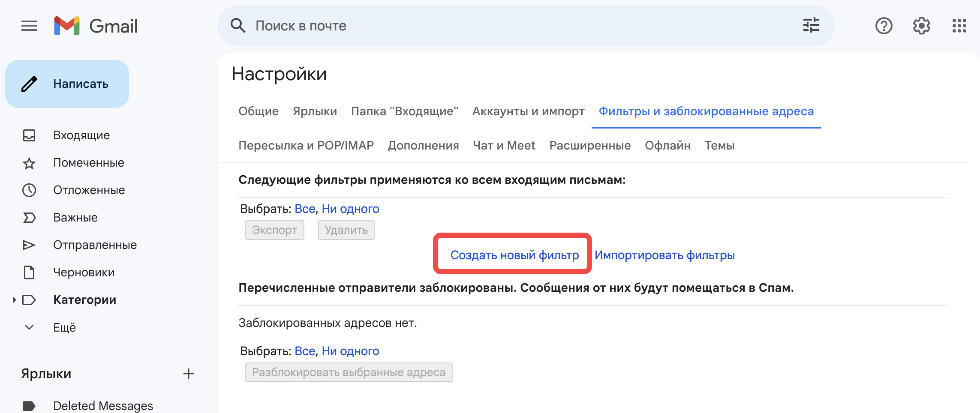
Task: Click the search options filter icon
Action: (x=811, y=26)
